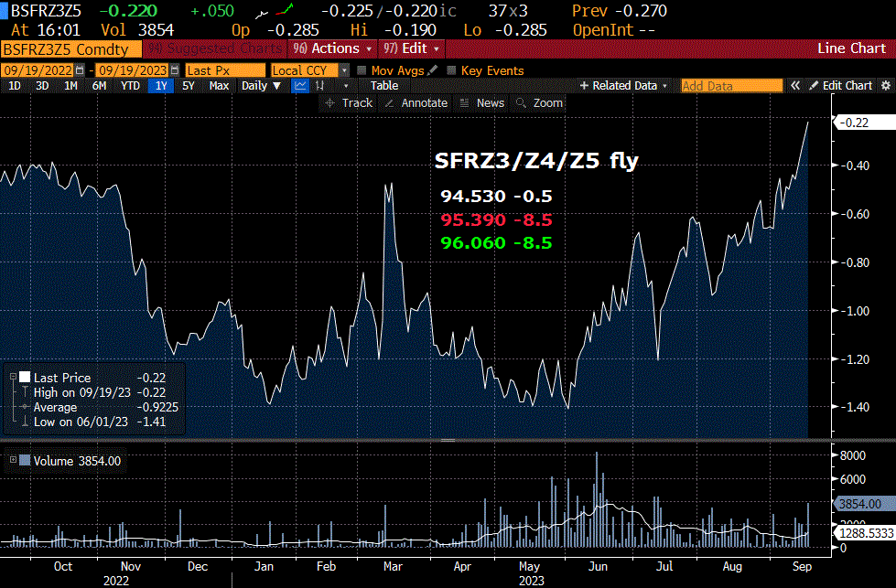Image resolution: width=896 pixels, height=588 pixels.
Task: Select the 3D time range tab
Action: pos(42,86)
